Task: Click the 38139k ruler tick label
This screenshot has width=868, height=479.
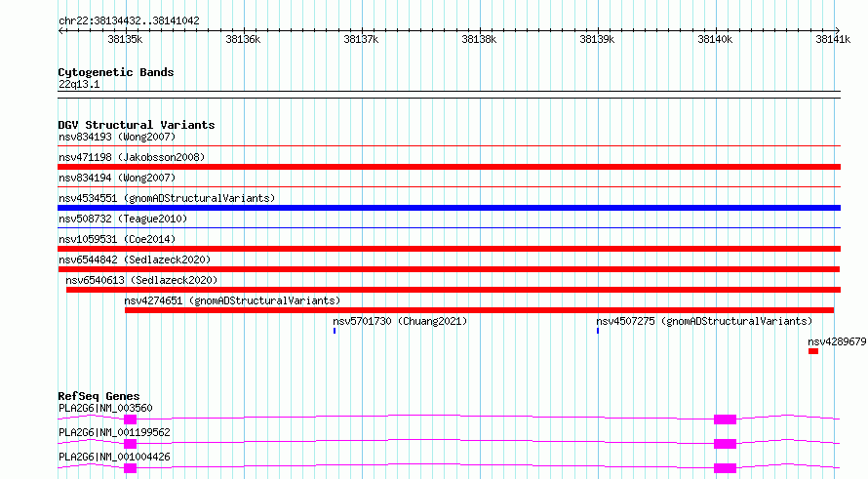Action: click(597, 39)
